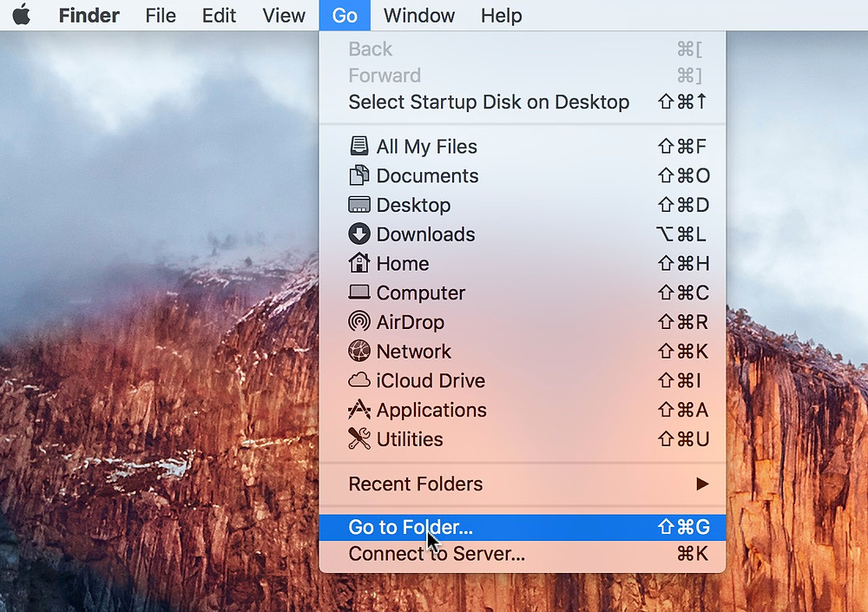This screenshot has height=612, width=868.
Task: Open the Help menu
Action: (x=501, y=16)
